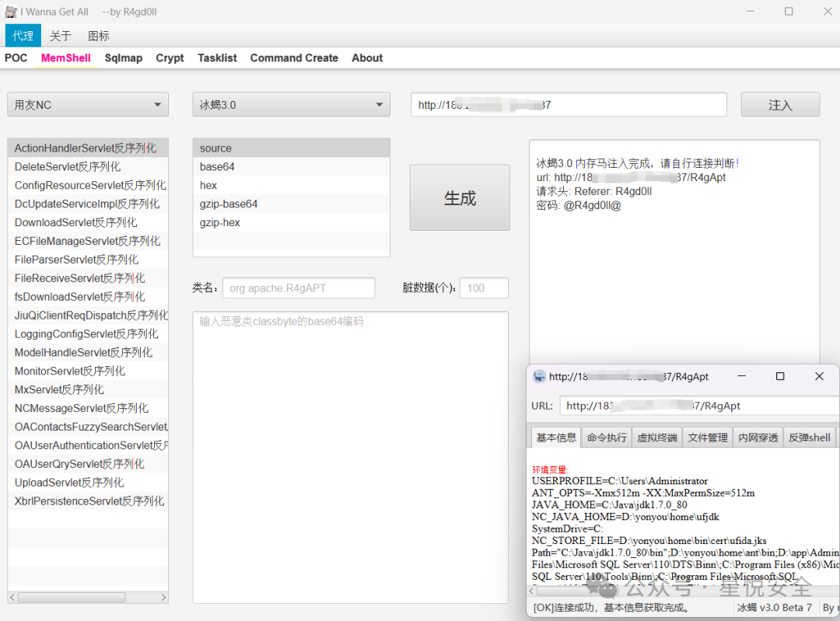
Task: Open the 命令执行 tab in Behinder
Action: [607, 438]
